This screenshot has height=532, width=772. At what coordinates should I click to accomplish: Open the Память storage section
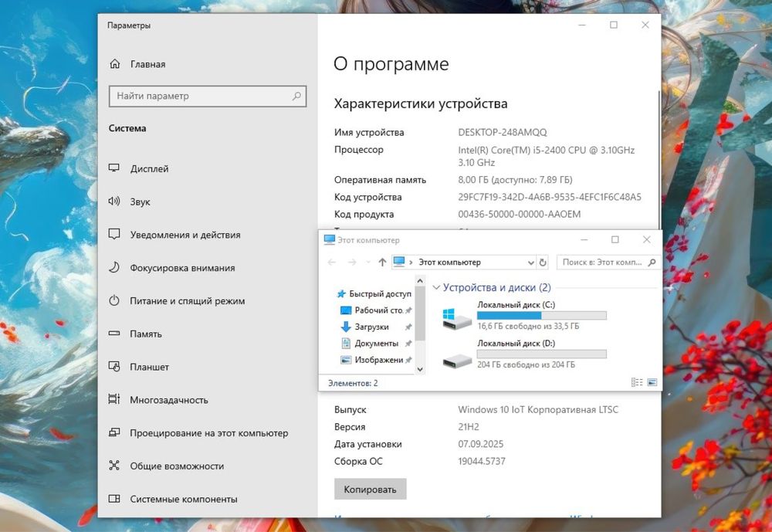click(x=135, y=334)
